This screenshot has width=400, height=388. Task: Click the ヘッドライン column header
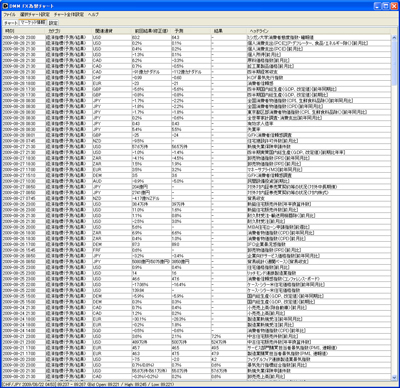(x=319, y=31)
